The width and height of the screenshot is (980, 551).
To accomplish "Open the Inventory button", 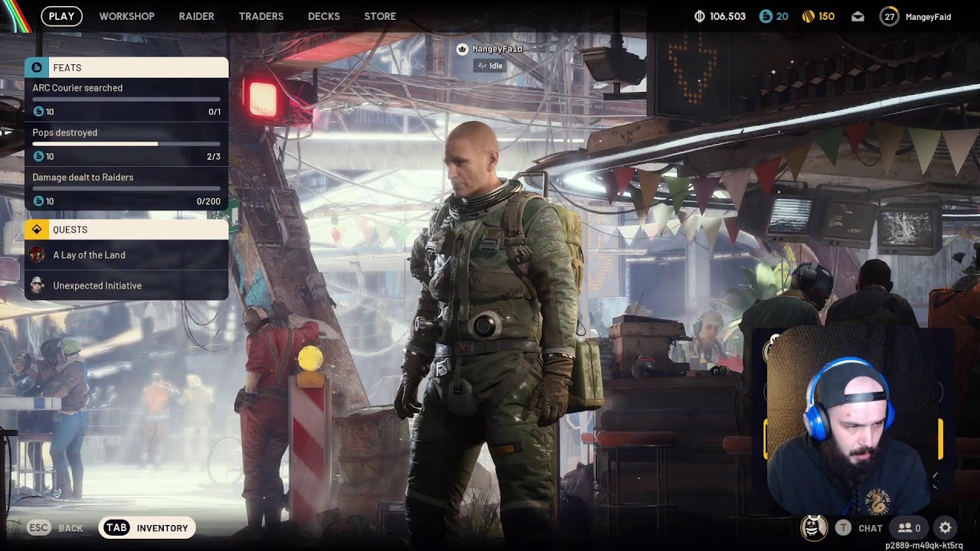I will (x=147, y=528).
